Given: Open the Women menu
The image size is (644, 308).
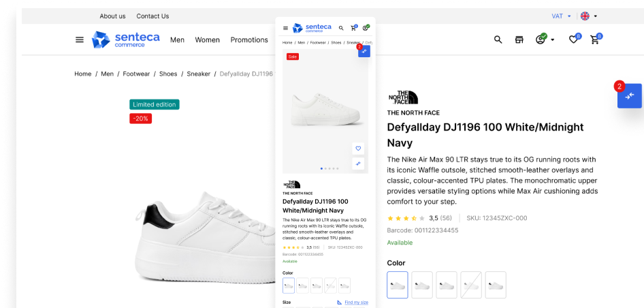Looking at the screenshot, I should pyautogui.click(x=207, y=40).
